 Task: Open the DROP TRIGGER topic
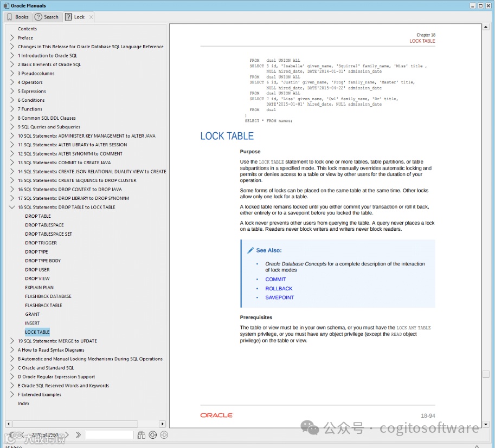(41, 243)
